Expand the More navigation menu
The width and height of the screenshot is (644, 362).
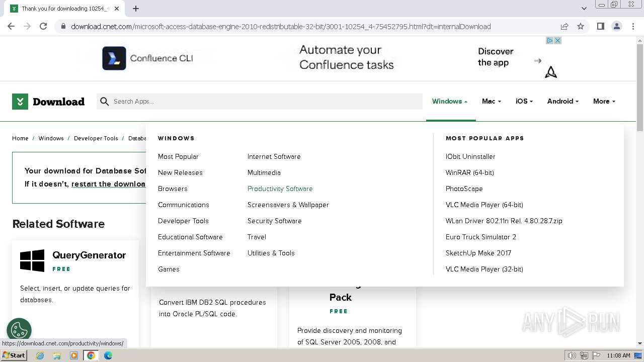click(604, 102)
